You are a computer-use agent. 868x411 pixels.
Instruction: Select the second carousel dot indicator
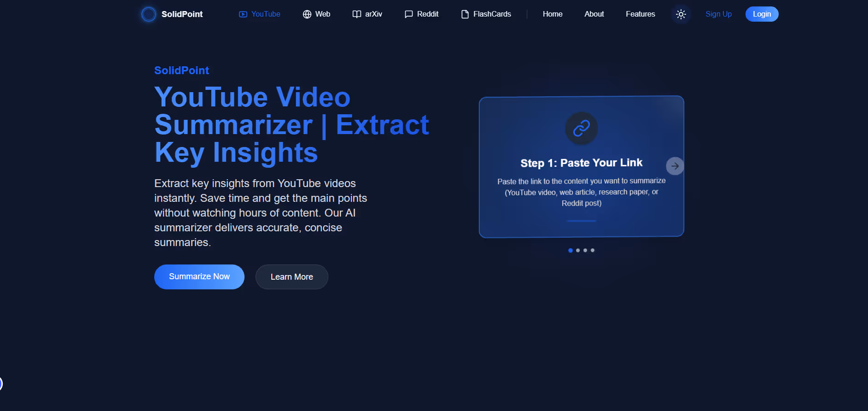coord(578,250)
